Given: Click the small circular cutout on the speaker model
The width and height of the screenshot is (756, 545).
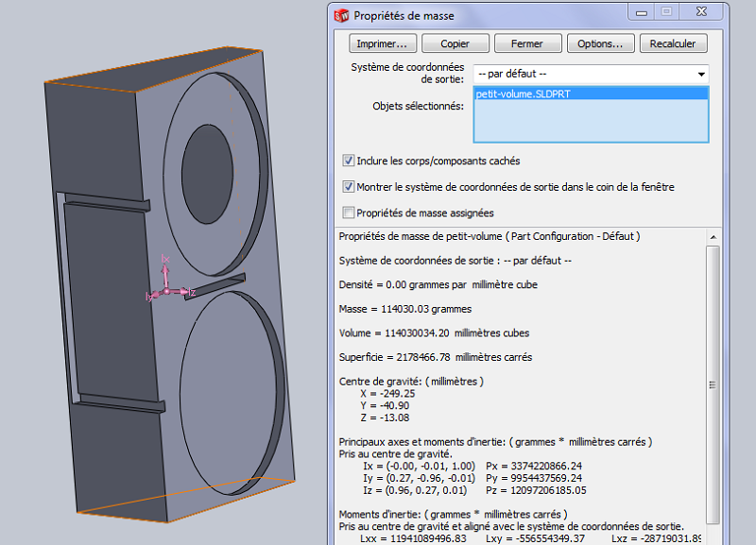Looking at the screenshot, I should pos(207,174).
